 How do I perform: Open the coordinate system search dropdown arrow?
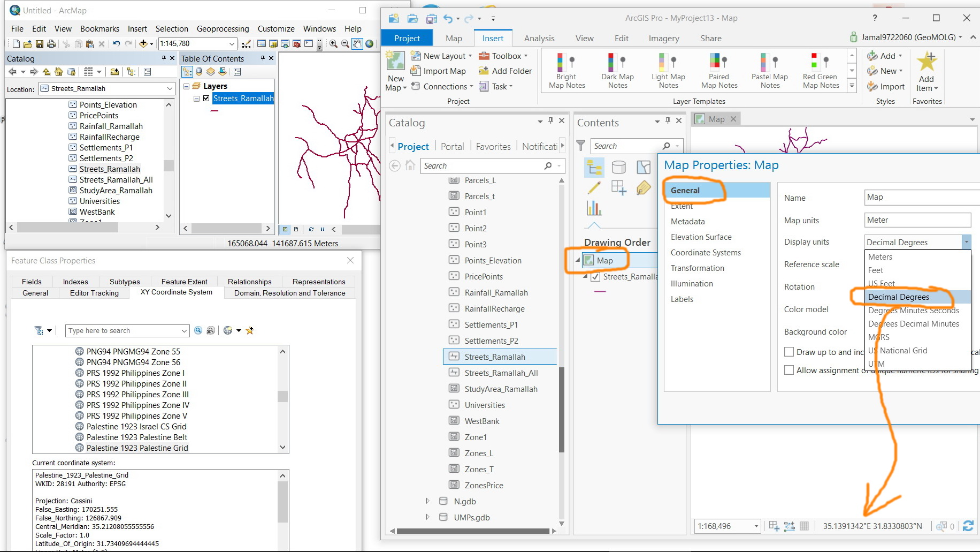coord(184,331)
